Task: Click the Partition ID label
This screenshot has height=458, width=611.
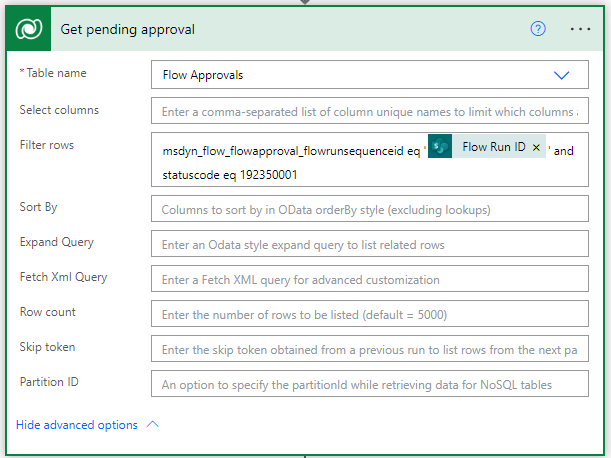Action: (x=49, y=382)
